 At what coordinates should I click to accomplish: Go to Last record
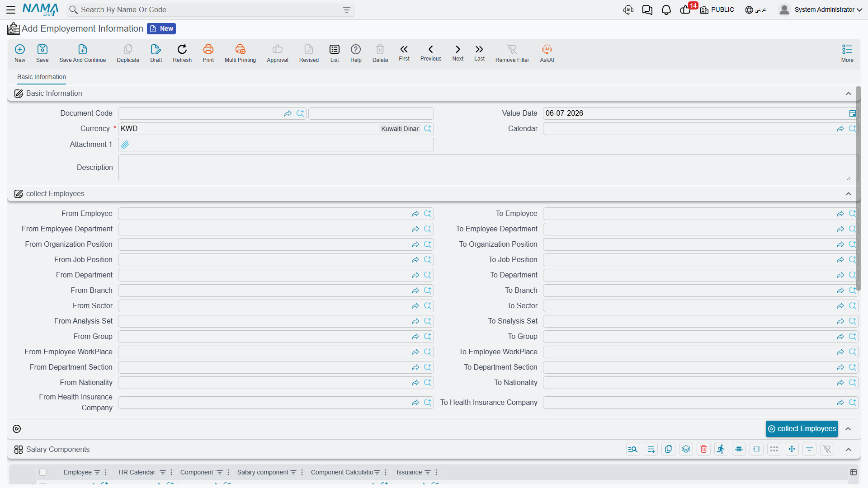pos(479,52)
